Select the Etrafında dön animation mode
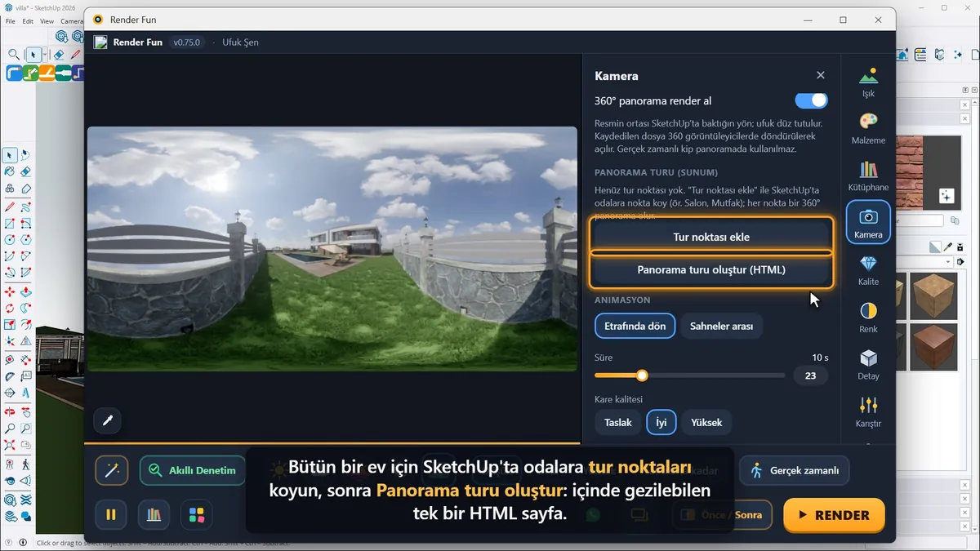 (635, 326)
